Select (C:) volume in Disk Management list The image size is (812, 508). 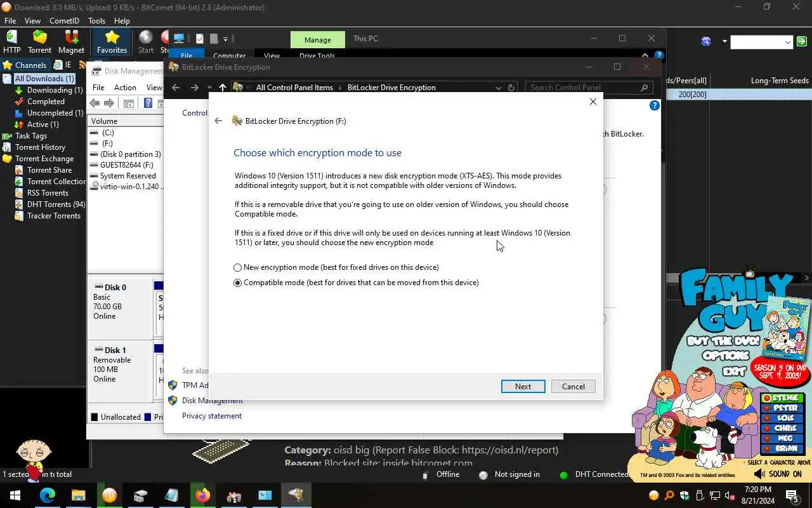[x=108, y=133]
